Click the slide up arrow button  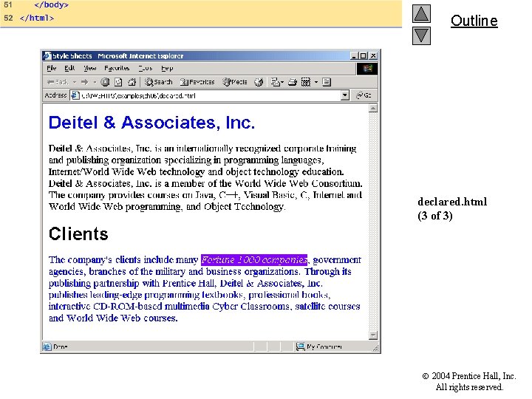pos(421,14)
